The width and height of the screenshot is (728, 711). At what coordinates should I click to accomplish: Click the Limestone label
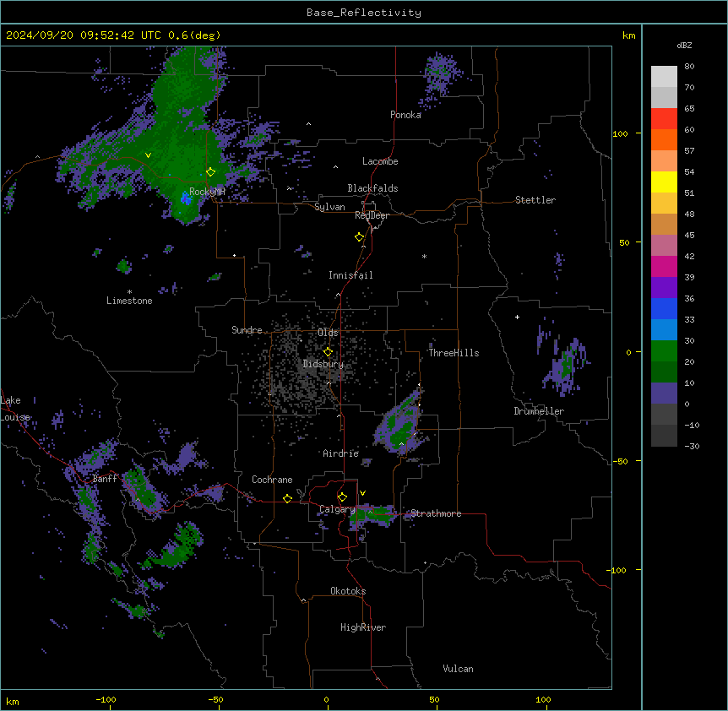(x=129, y=301)
